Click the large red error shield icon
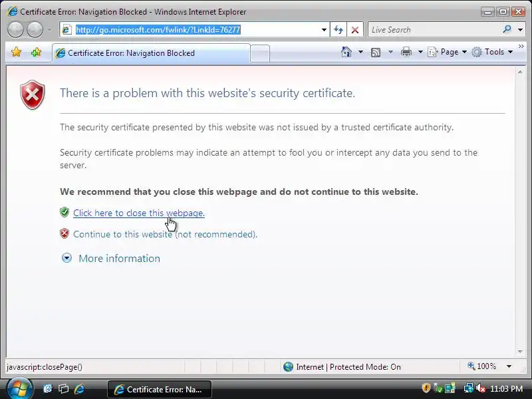 coord(32,95)
